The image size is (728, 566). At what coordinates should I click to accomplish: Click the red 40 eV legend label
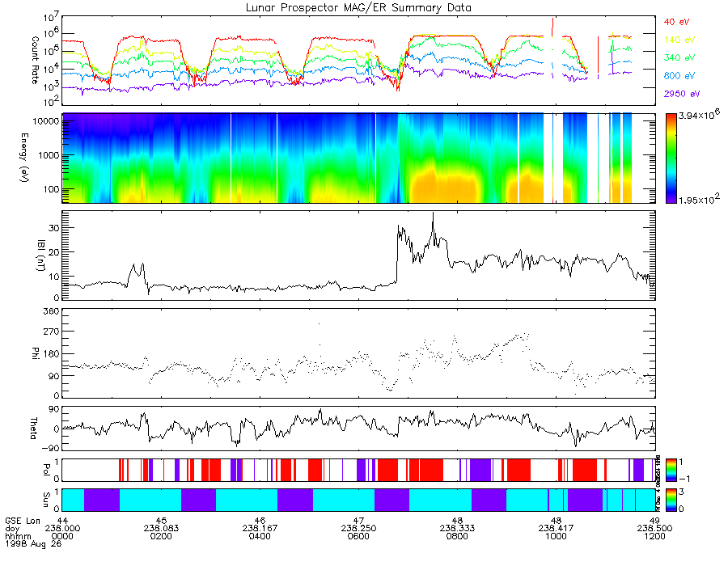click(676, 22)
